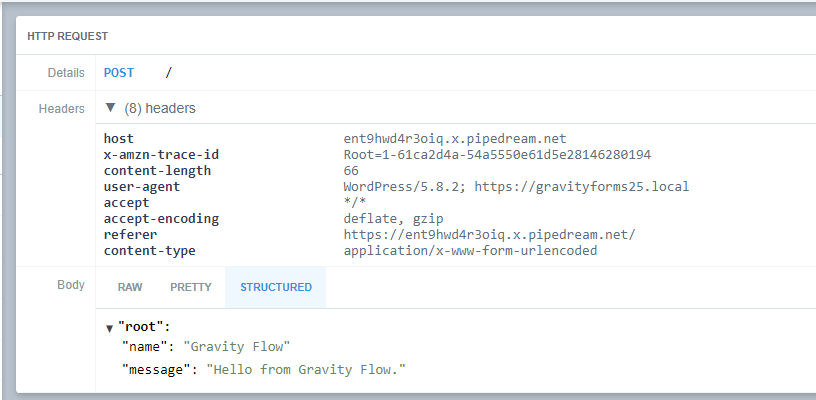The width and height of the screenshot is (816, 400).
Task: Click the content-length value 66
Action: click(x=351, y=171)
